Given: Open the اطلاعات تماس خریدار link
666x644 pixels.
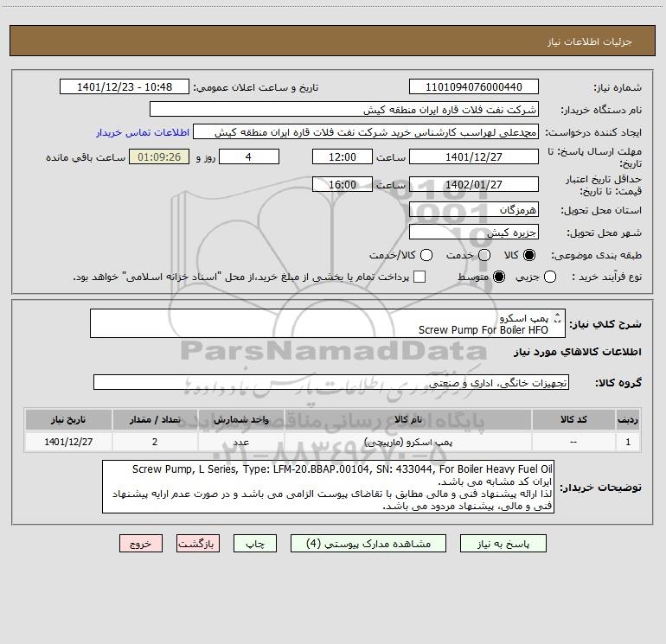Looking at the screenshot, I should (x=143, y=132).
